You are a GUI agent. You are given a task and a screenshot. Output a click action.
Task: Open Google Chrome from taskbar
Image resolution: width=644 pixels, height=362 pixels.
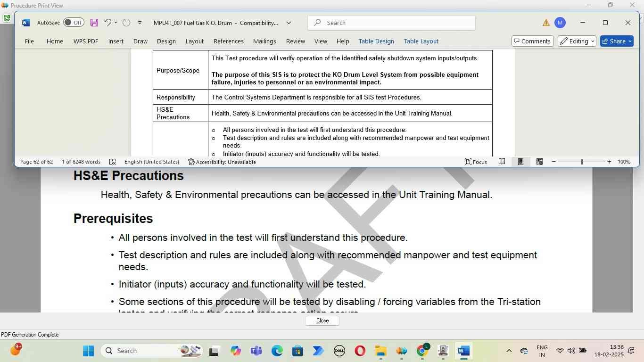click(x=422, y=351)
